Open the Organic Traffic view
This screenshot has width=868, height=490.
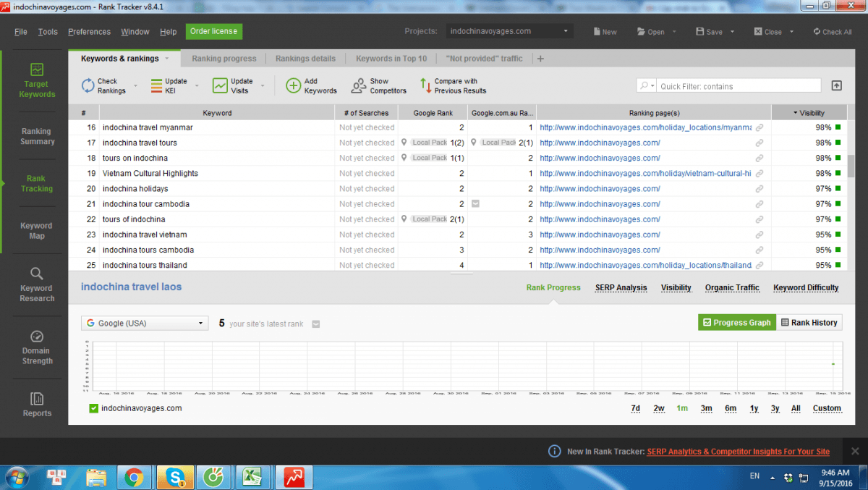click(732, 287)
